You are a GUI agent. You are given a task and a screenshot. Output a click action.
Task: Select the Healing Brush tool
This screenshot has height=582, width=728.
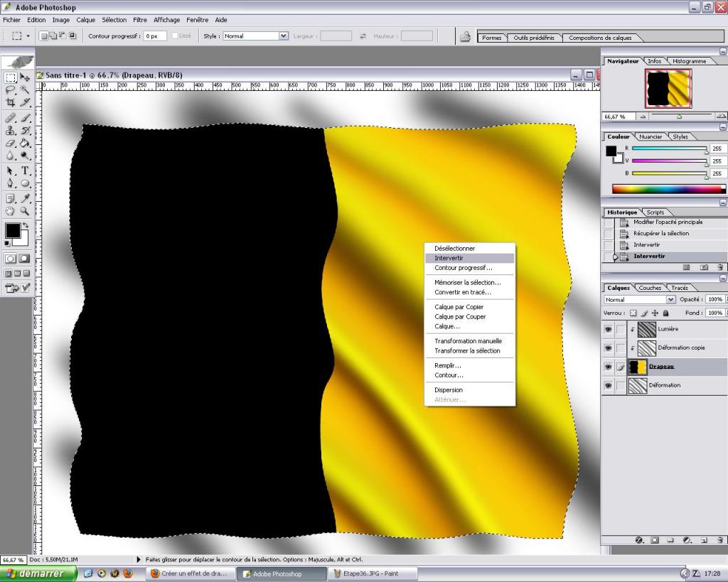click(x=11, y=118)
